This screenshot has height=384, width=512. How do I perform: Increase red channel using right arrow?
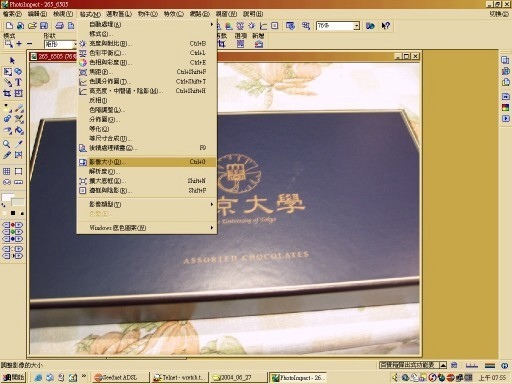click(19, 225)
